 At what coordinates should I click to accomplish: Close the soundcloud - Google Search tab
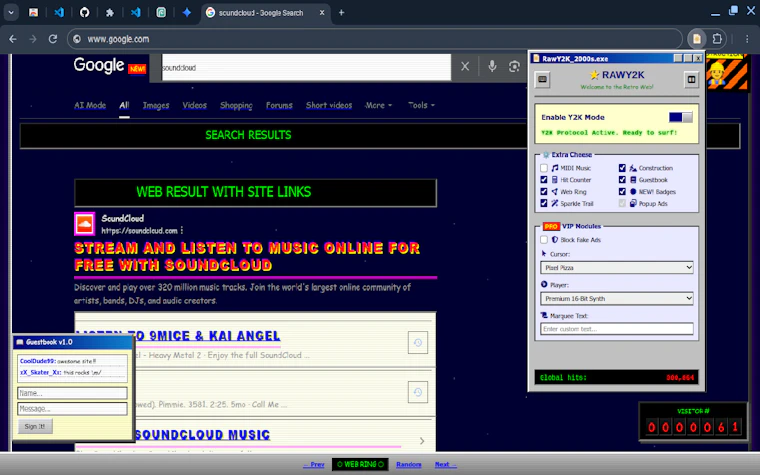322,13
